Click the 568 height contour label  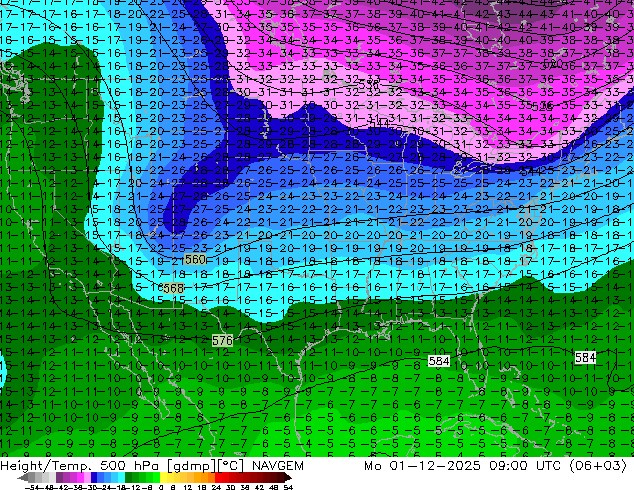pos(173,288)
